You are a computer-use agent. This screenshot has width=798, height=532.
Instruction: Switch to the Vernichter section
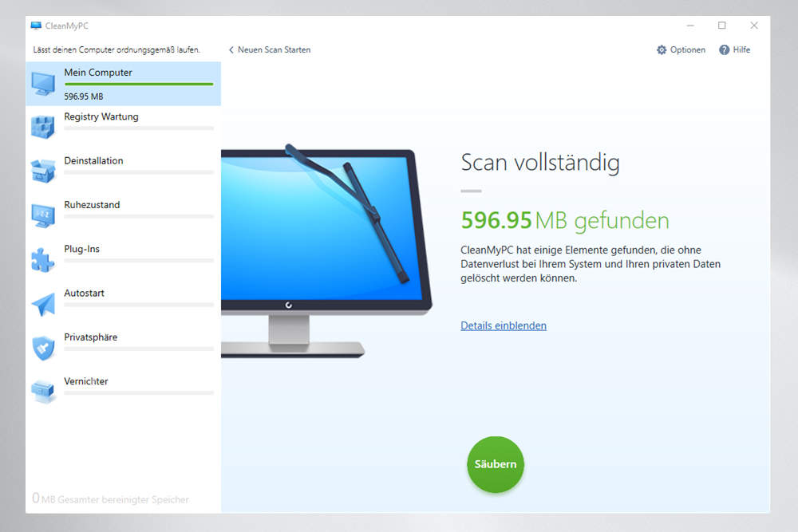[x=123, y=392]
